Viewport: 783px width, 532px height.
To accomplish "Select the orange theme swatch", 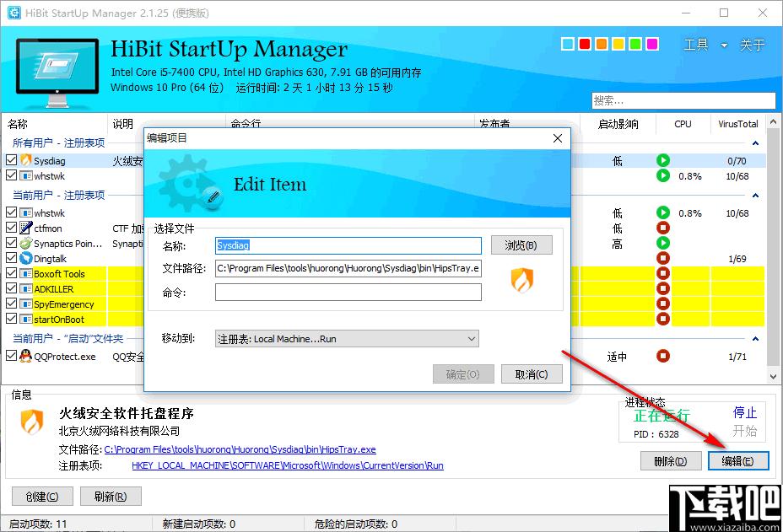I will point(602,44).
